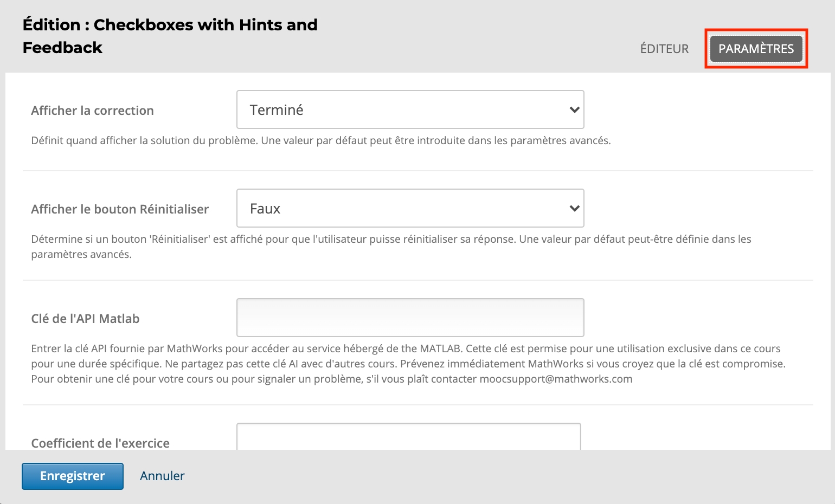
Task: Click the help text starting 'Définit quand afficher'
Action: (x=320, y=140)
